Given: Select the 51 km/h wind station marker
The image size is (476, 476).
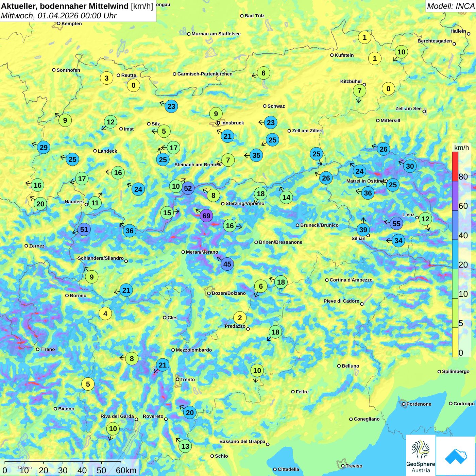Looking at the screenshot, I should tap(84, 230).
